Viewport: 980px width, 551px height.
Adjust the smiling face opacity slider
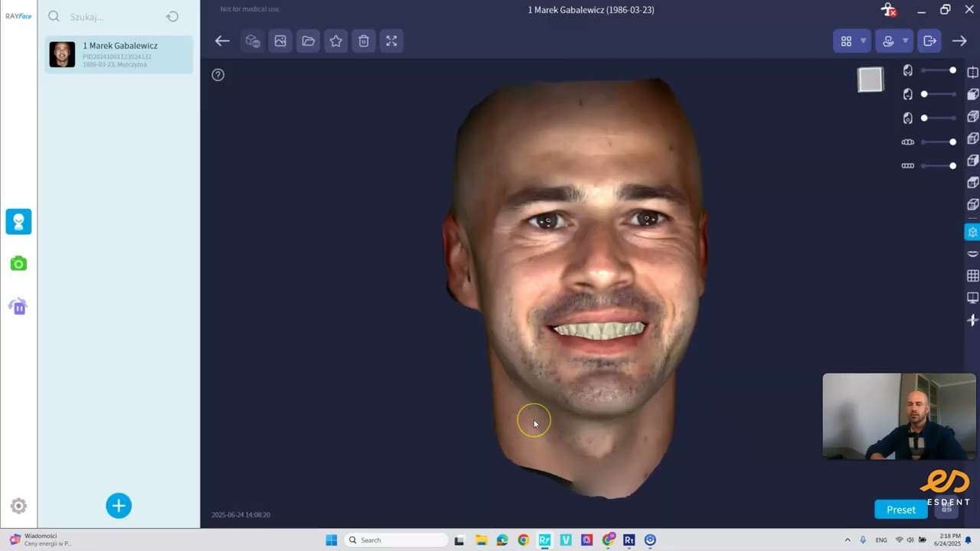coord(939,70)
